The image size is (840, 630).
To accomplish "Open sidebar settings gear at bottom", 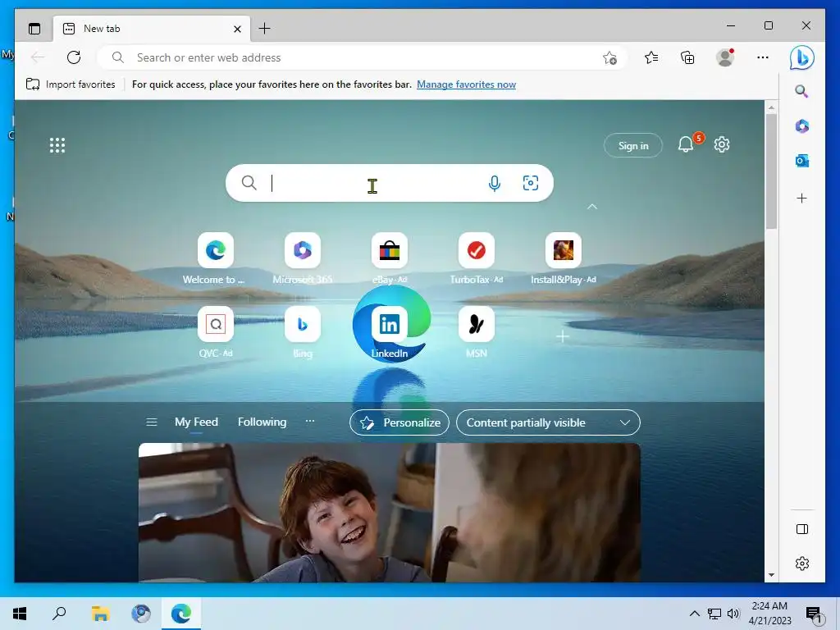I will pos(802,564).
